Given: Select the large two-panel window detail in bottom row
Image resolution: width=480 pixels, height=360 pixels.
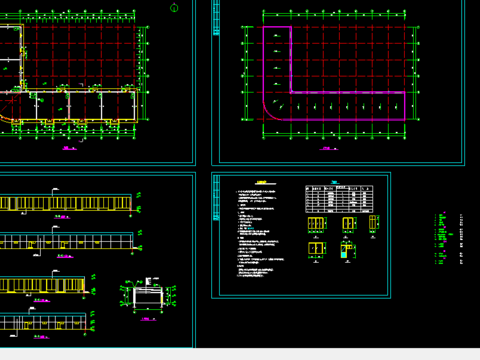Looking at the screenshot, I should point(316,249).
